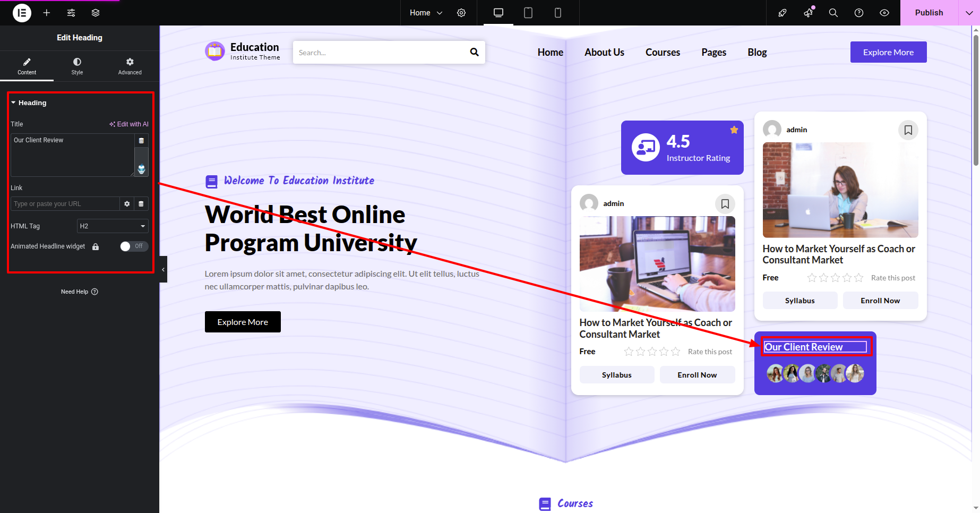Viewport: 980px width, 513px height.
Task: Click the black Explore More hero button
Action: [243, 322]
